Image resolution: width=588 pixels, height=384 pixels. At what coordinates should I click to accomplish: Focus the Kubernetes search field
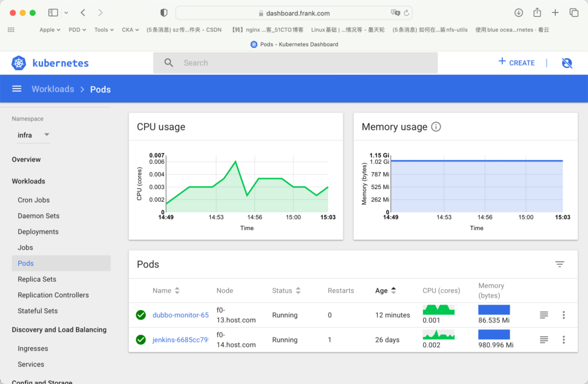pyautogui.click(x=295, y=63)
